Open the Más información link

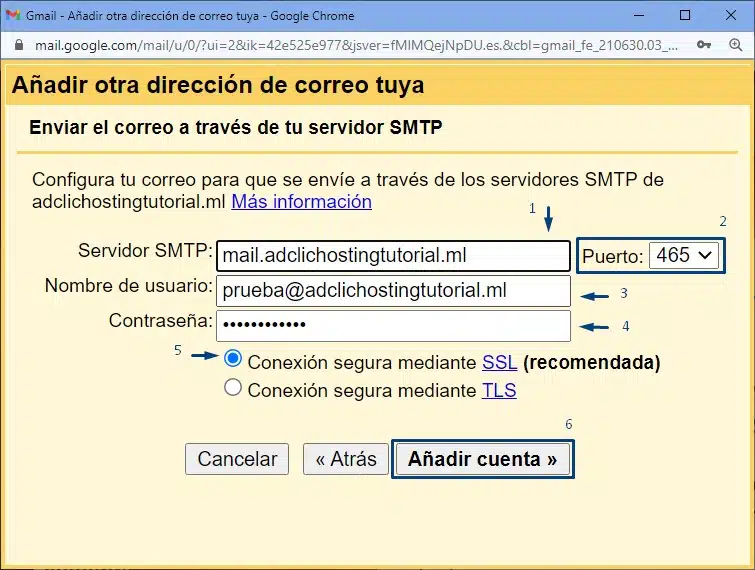[301, 201]
